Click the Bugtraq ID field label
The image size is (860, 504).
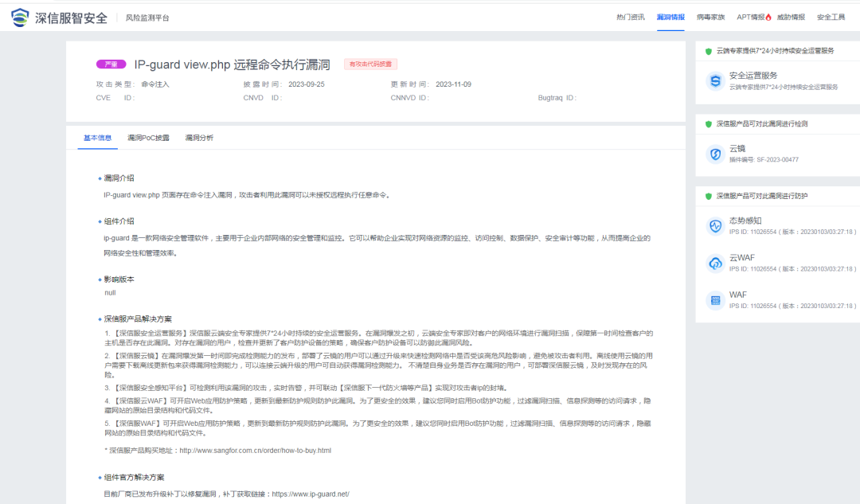click(x=557, y=98)
